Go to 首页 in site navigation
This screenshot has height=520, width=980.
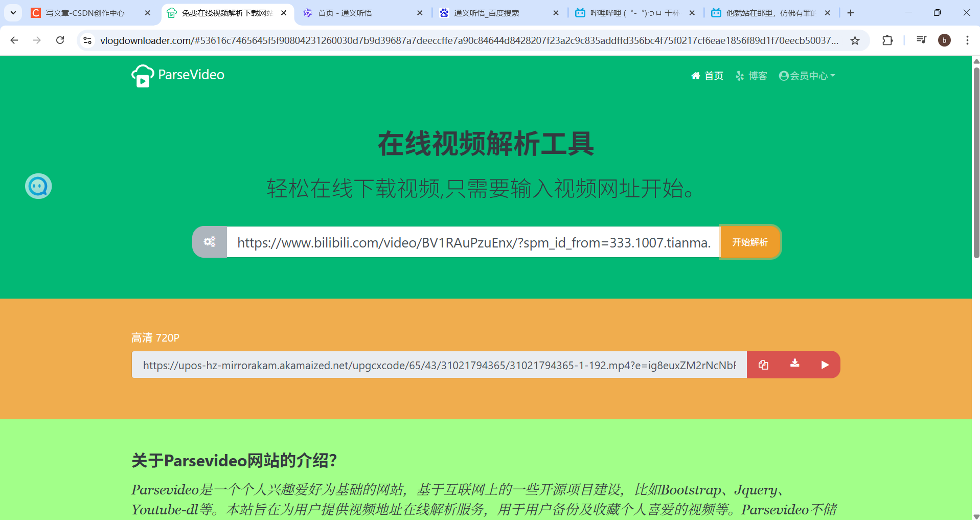coord(707,76)
